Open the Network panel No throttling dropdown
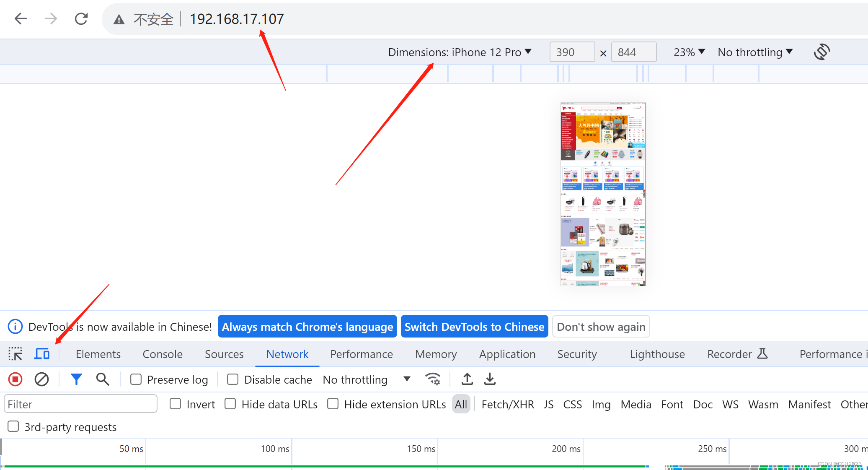 click(x=367, y=379)
